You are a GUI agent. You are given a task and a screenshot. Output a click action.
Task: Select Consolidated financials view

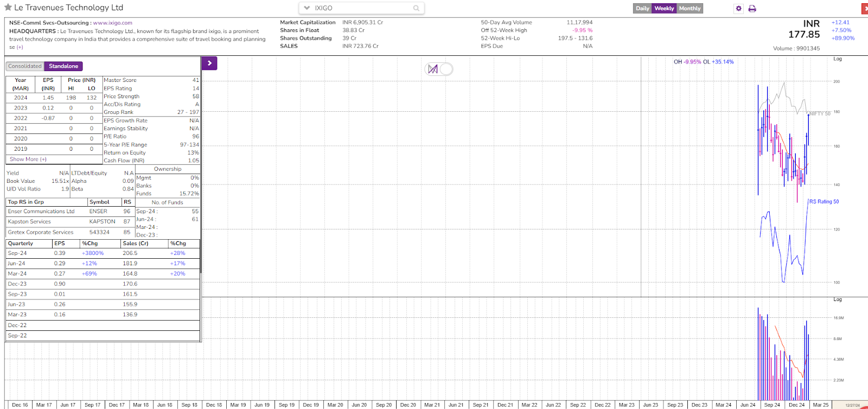[25, 66]
